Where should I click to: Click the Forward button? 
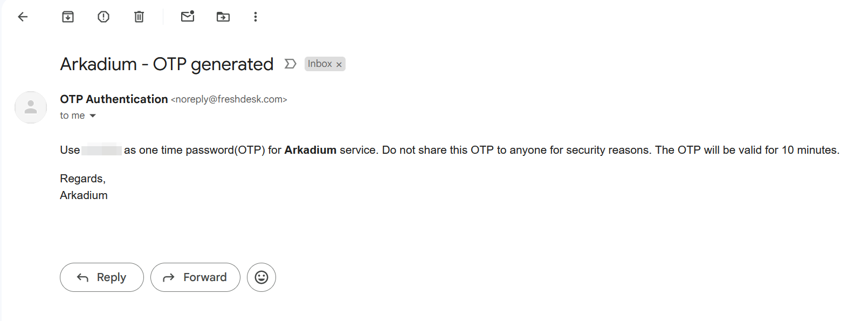pos(195,277)
